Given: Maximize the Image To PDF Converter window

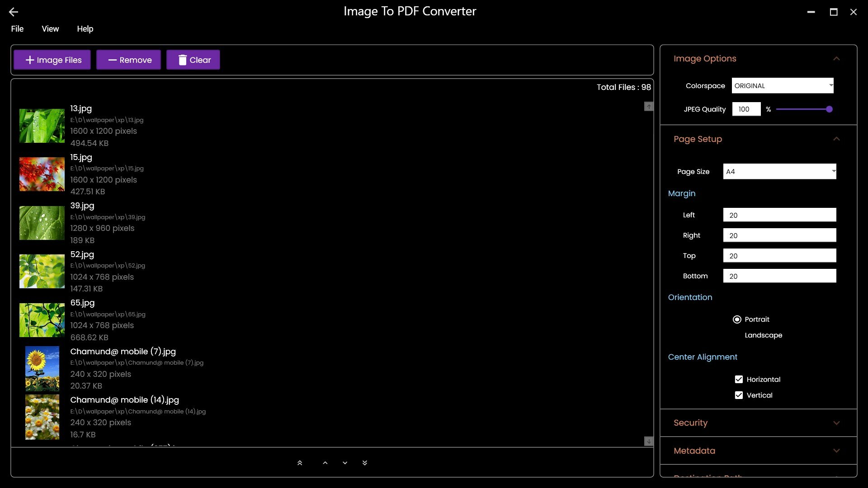Looking at the screenshot, I should tap(834, 12).
